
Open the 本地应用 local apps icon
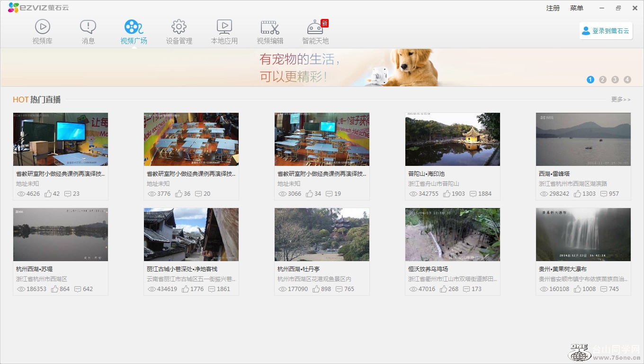point(224,27)
